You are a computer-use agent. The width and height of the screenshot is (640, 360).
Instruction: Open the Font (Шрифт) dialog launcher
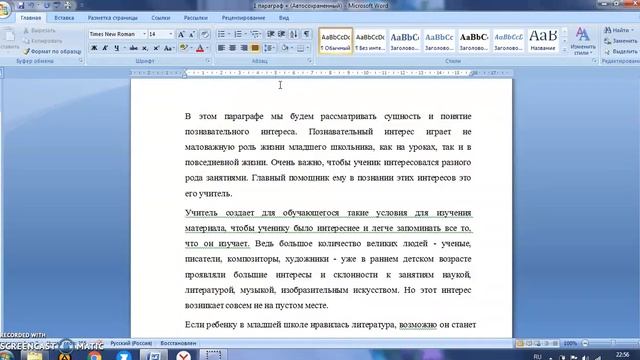coord(208,61)
